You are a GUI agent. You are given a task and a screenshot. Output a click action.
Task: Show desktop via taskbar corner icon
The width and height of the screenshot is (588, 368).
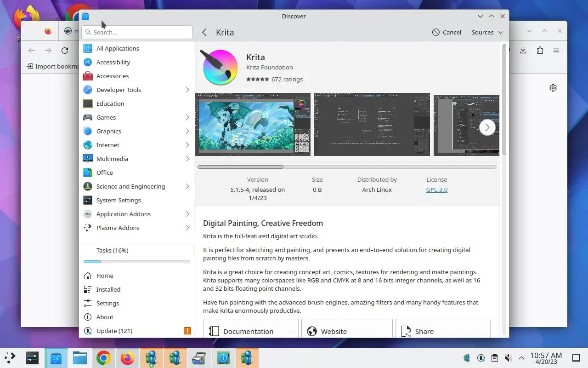[x=576, y=358]
